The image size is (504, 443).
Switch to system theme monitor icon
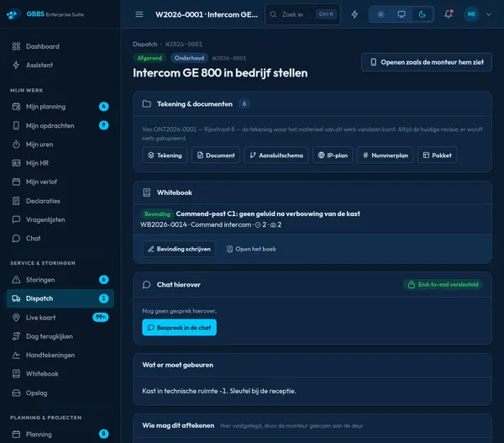(x=402, y=14)
